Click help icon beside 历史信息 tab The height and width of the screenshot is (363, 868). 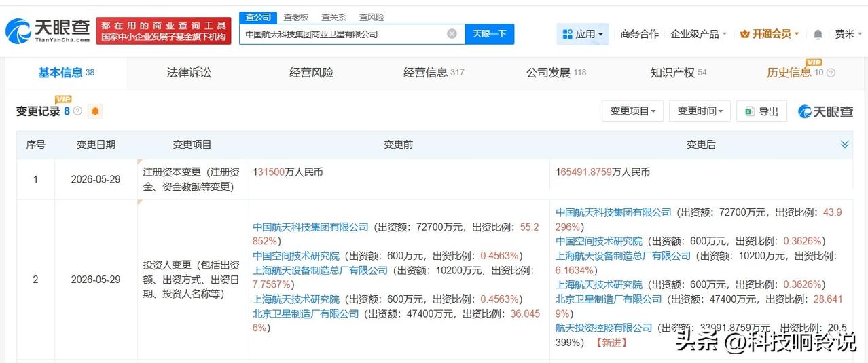tap(831, 73)
